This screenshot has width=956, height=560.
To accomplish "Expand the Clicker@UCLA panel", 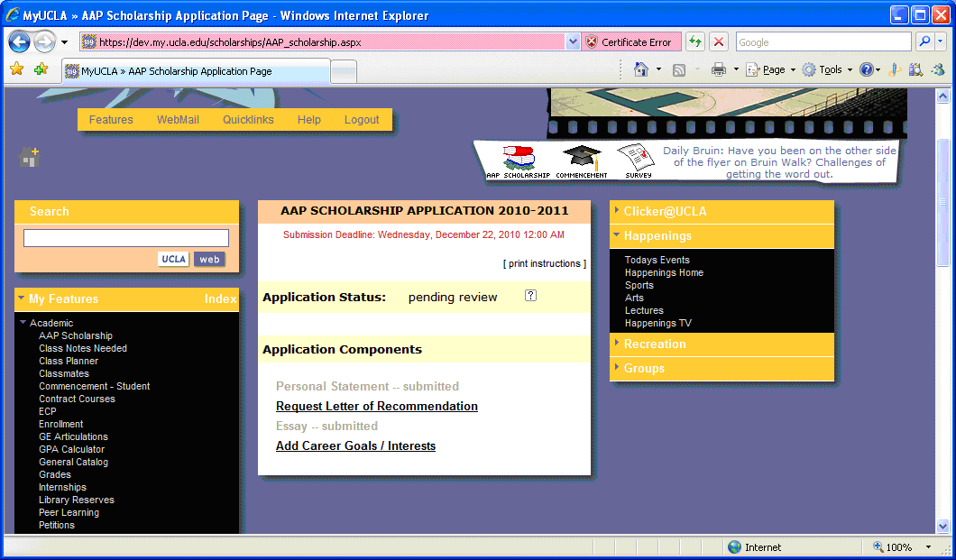I will coord(665,212).
